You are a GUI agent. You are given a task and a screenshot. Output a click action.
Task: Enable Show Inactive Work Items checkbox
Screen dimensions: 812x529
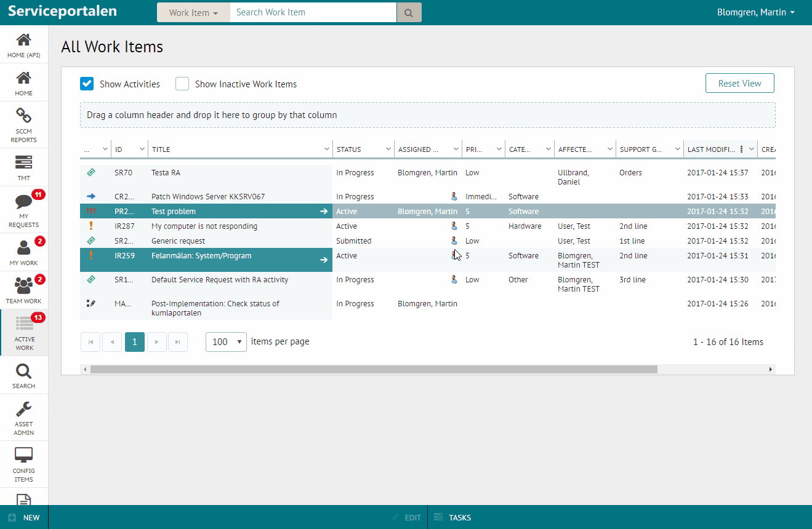(182, 84)
